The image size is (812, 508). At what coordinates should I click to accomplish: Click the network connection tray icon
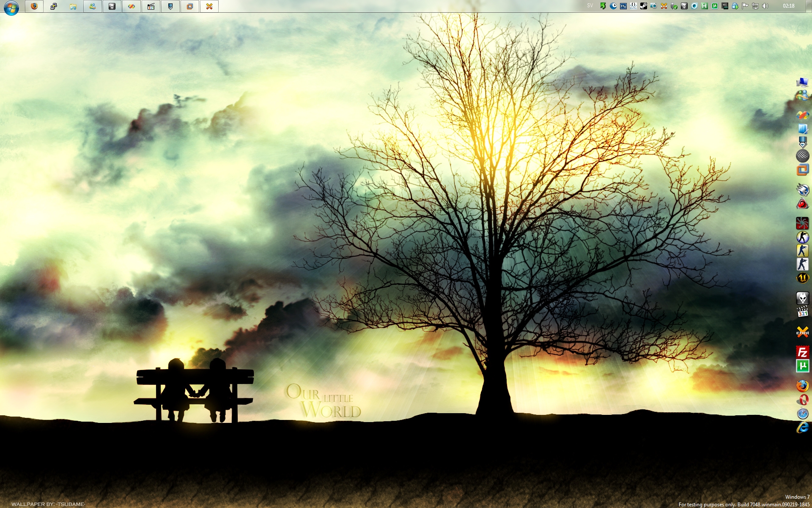click(x=755, y=6)
